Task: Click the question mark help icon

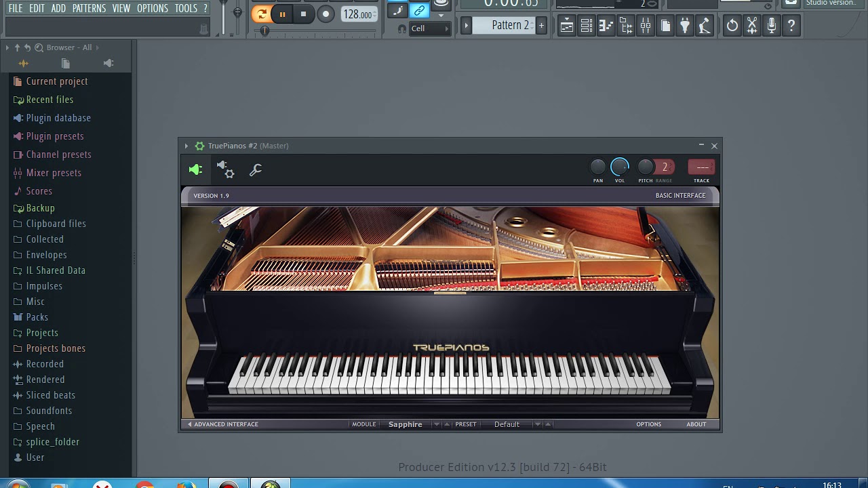Action: point(791,26)
